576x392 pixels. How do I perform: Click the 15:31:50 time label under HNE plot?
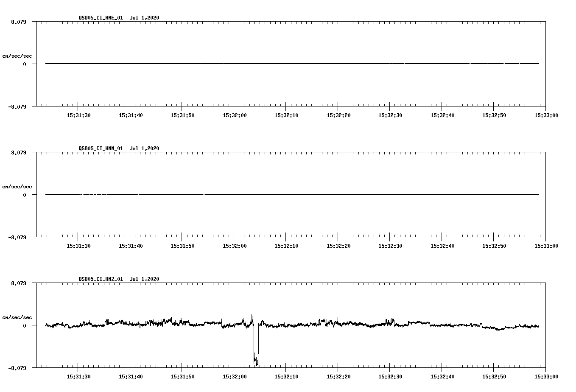[x=182, y=115]
